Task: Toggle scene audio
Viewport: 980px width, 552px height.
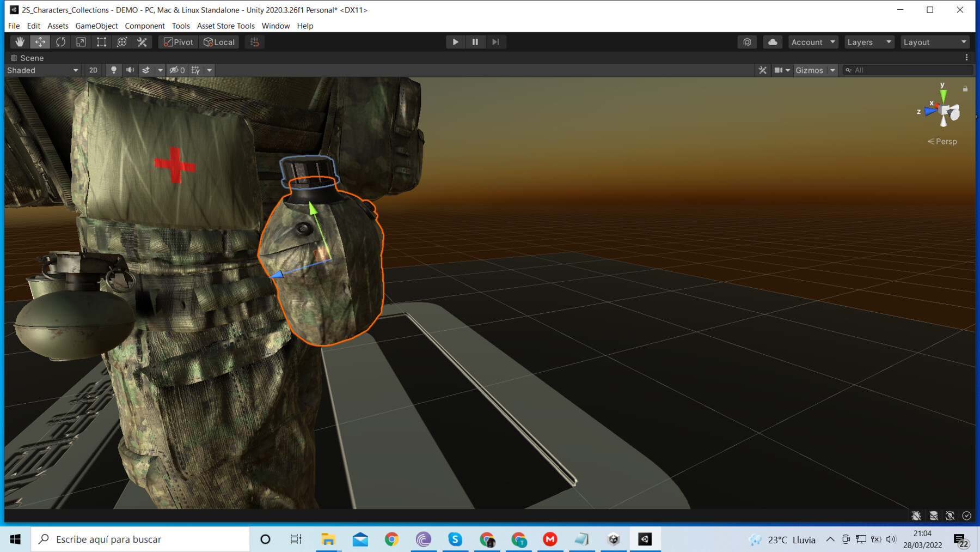Action: point(130,70)
